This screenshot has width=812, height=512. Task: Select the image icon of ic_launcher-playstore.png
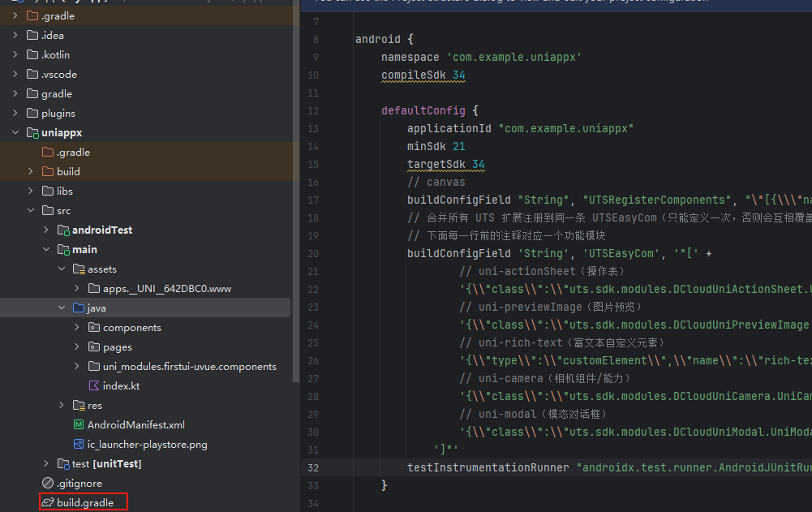(x=79, y=444)
